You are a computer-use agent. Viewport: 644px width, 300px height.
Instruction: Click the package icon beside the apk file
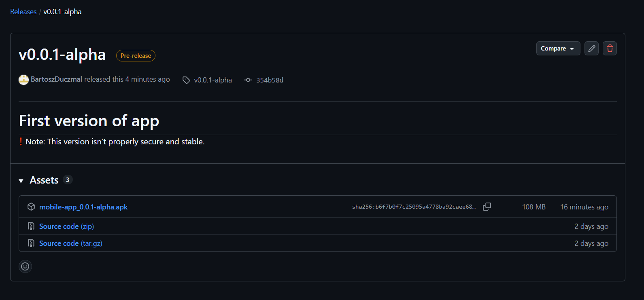pyautogui.click(x=31, y=207)
